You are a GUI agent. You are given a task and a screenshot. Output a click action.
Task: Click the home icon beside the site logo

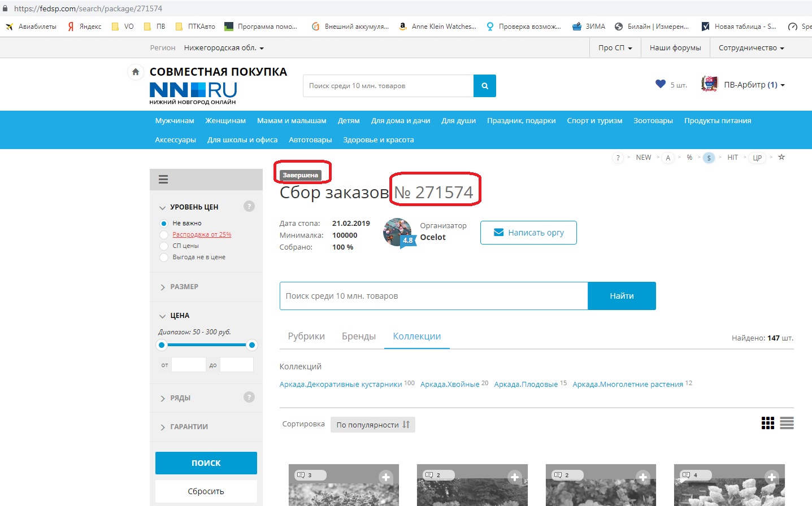click(x=136, y=72)
